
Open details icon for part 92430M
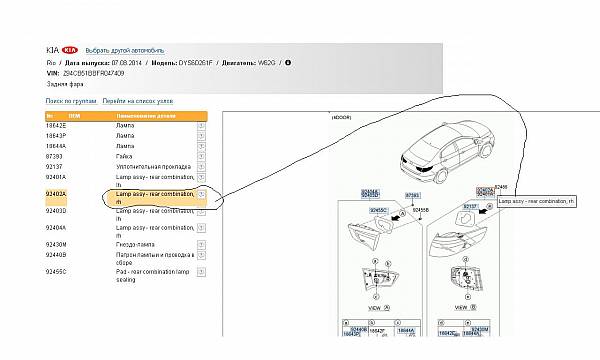[x=201, y=244]
